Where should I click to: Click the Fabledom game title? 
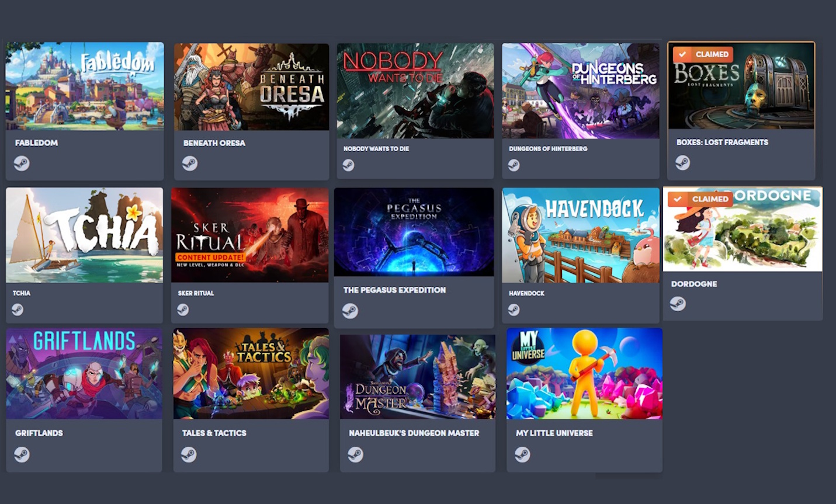point(36,142)
